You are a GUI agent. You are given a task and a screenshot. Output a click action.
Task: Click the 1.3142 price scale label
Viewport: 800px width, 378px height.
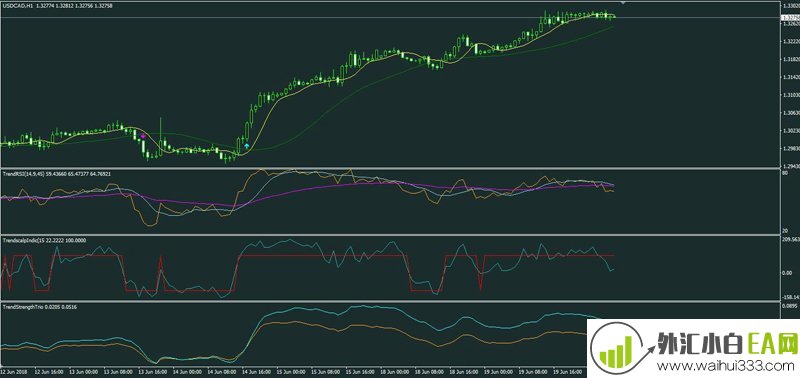coord(790,77)
